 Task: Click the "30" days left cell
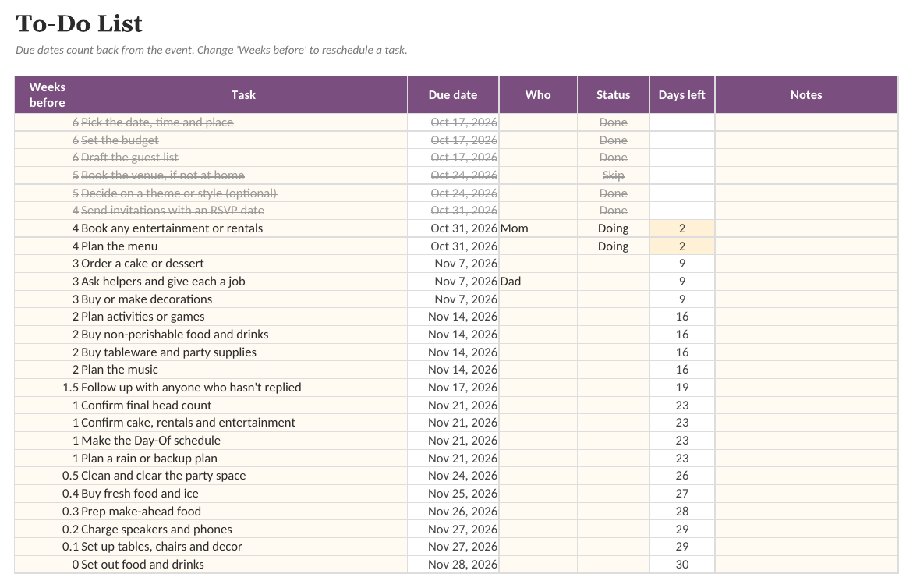682,565
